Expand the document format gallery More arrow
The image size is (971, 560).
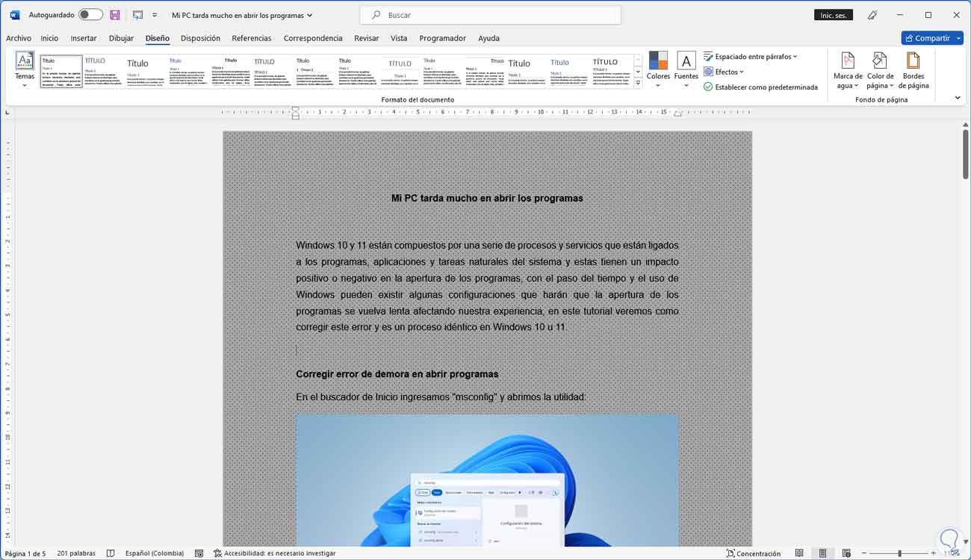pos(638,83)
